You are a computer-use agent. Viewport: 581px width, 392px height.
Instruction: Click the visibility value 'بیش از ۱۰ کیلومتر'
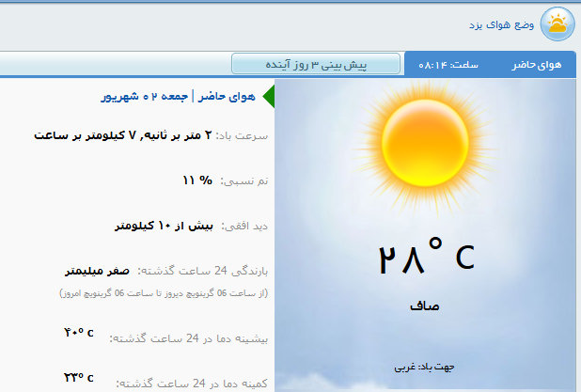click(164, 226)
